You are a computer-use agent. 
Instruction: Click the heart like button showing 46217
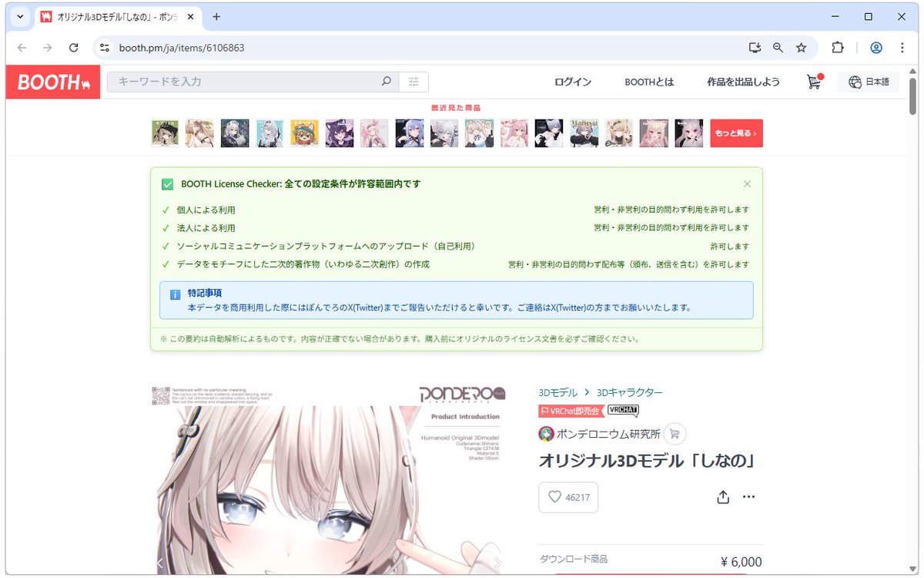pyautogui.click(x=568, y=497)
